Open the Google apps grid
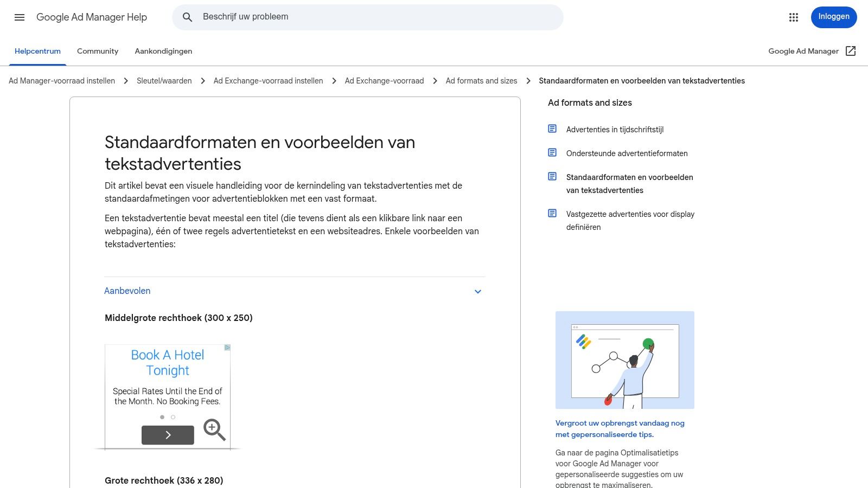This screenshot has height=488, width=868. pyautogui.click(x=794, y=17)
